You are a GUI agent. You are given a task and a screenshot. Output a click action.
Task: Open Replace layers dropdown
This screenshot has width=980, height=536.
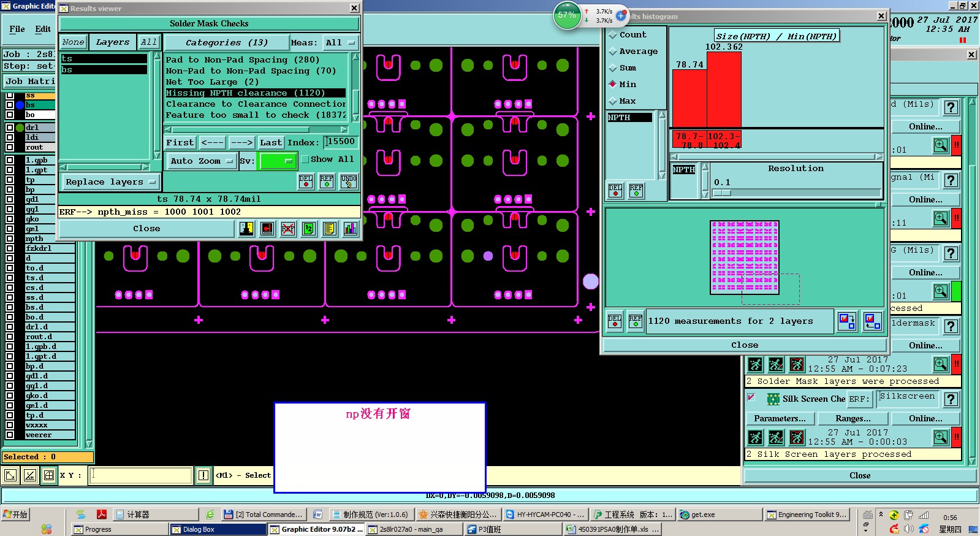(x=110, y=182)
